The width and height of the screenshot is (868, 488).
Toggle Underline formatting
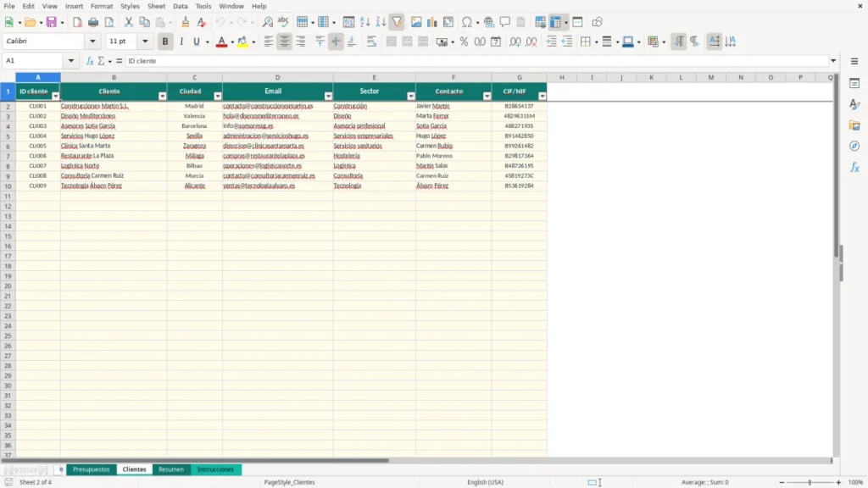(196, 42)
